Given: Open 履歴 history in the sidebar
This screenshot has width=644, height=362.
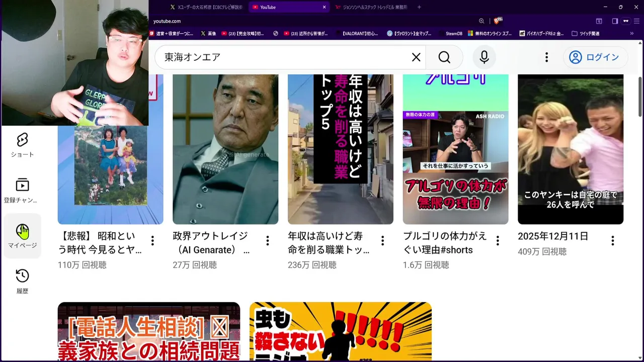Looking at the screenshot, I should click(22, 281).
